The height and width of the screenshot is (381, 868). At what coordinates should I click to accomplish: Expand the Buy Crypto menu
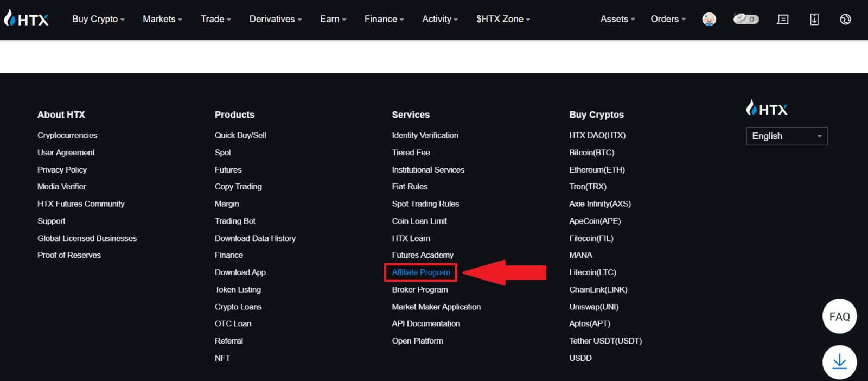tap(98, 19)
